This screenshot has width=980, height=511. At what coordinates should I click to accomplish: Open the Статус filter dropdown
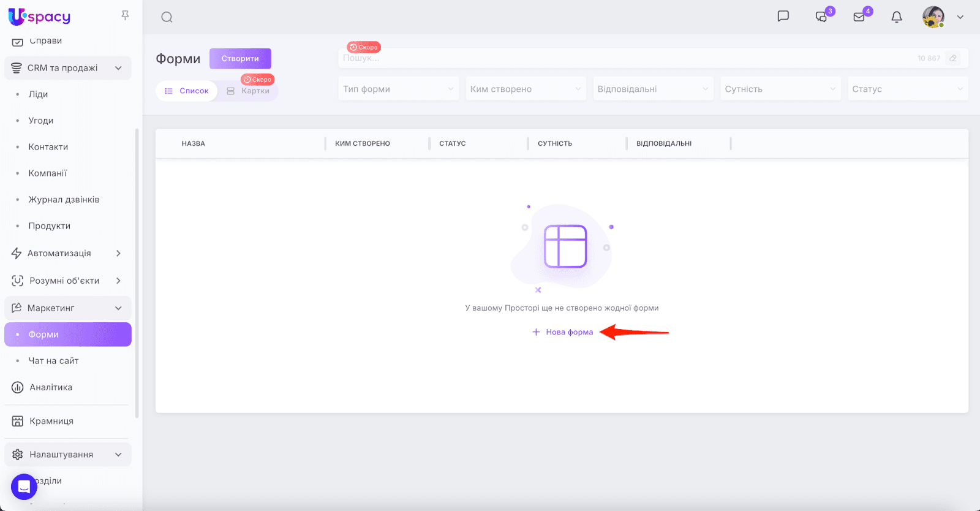pos(908,89)
